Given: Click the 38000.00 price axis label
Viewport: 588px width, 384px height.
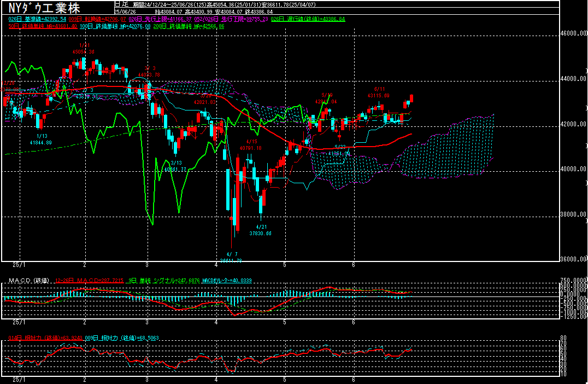Looking at the screenshot, I should tap(573, 214).
